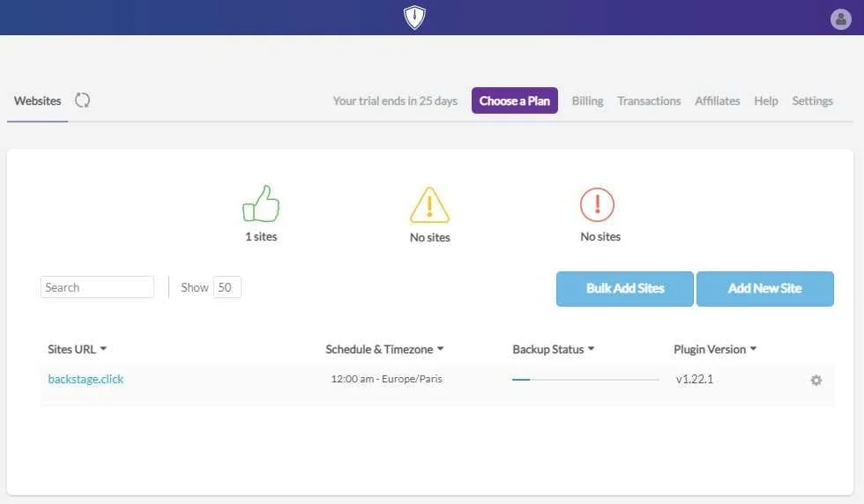Image resolution: width=864 pixels, height=504 pixels.
Task: Go to the Transactions page
Action: point(649,101)
